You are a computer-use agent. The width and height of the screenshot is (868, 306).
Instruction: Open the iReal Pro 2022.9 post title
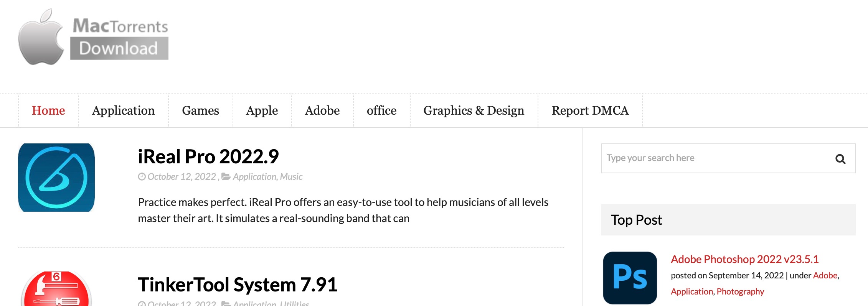208,156
